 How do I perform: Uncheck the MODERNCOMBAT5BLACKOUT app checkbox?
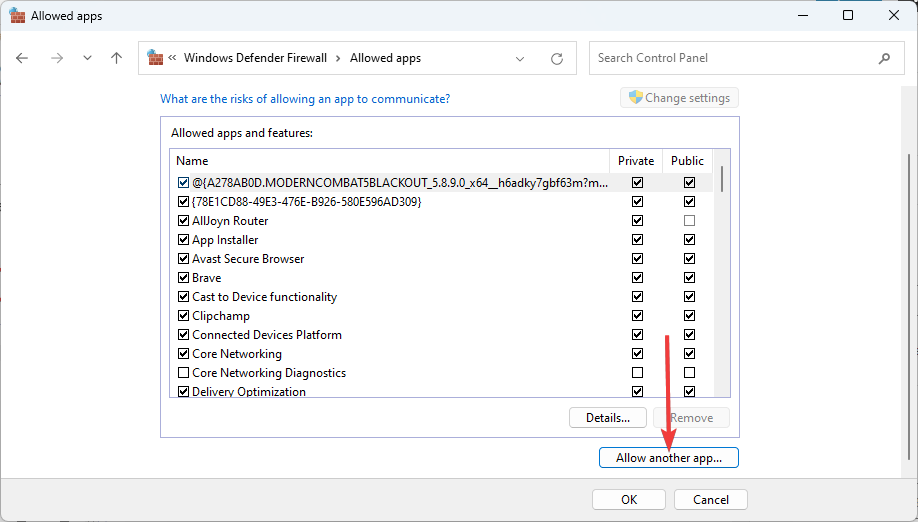(183, 183)
